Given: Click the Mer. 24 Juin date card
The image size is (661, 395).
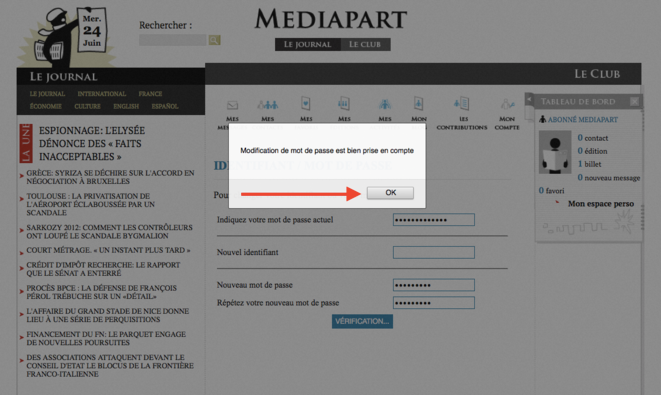Looking at the screenshot, I should pyautogui.click(x=92, y=30).
